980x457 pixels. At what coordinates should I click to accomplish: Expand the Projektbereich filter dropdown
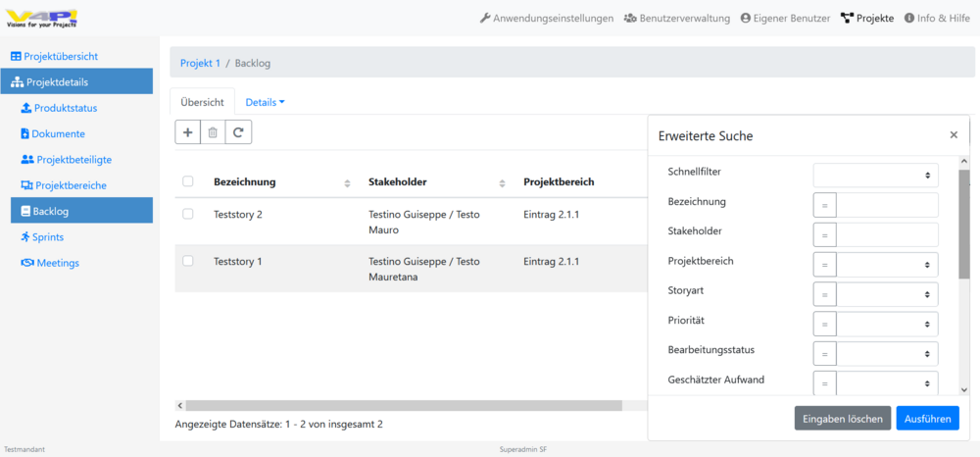(886, 264)
